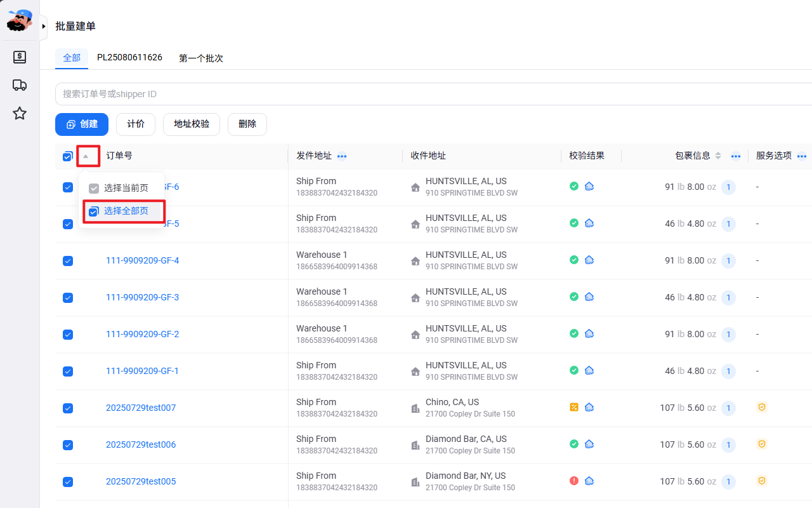Click package count badge in 20250729test007 row
The width and height of the screenshot is (812, 508).
click(x=728, y=408)
